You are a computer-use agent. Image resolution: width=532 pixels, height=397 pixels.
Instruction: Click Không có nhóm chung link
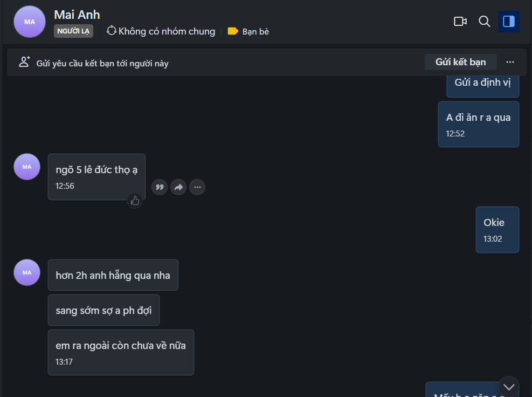tap(167, 31)
